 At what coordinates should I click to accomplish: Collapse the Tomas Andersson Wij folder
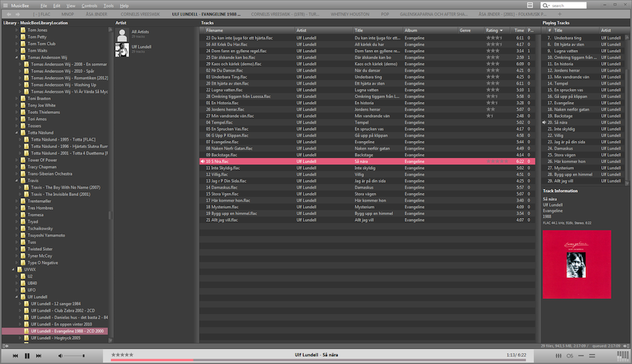(16, 58)
